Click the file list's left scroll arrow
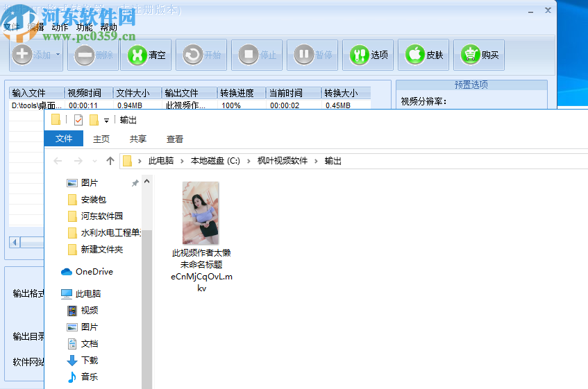This screenshot has height=389, width=588. [x=14, y=242]
